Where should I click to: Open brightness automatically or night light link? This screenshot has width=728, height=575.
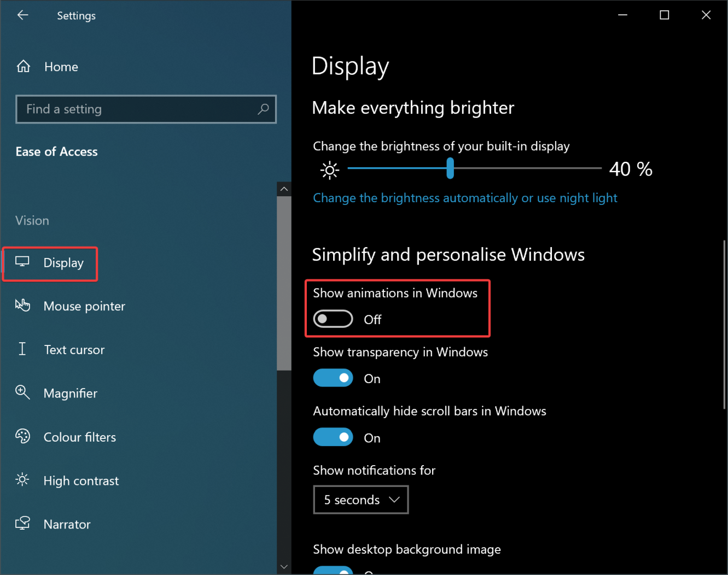465,198
